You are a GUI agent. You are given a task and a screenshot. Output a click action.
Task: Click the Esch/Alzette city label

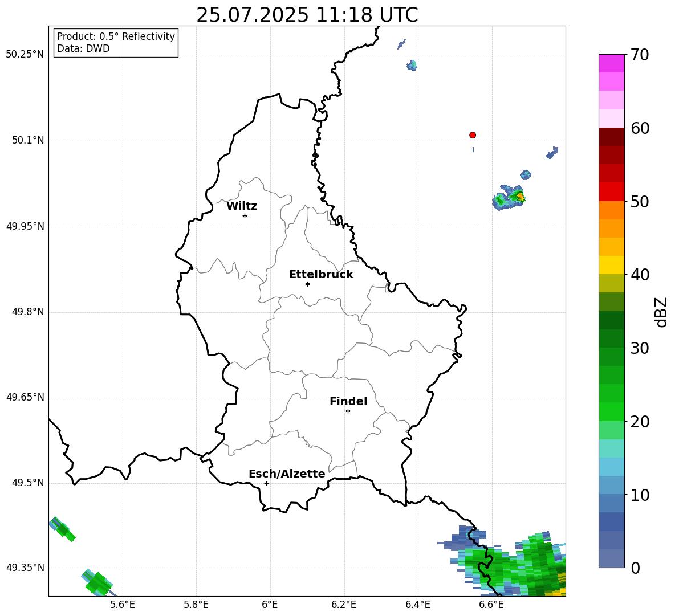287,474
